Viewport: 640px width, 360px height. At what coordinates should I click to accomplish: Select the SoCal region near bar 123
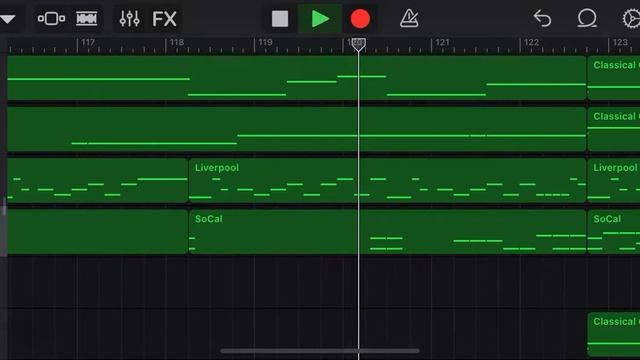click(614, 232)
